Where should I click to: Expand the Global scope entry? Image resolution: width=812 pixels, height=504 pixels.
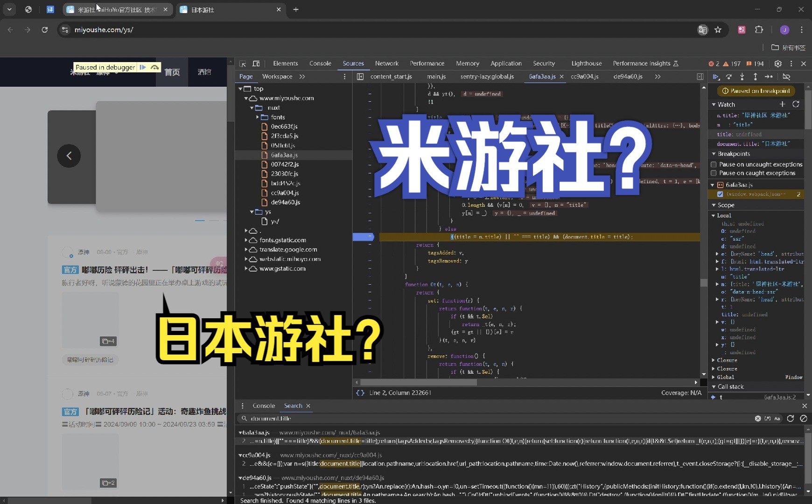[714, 377]
